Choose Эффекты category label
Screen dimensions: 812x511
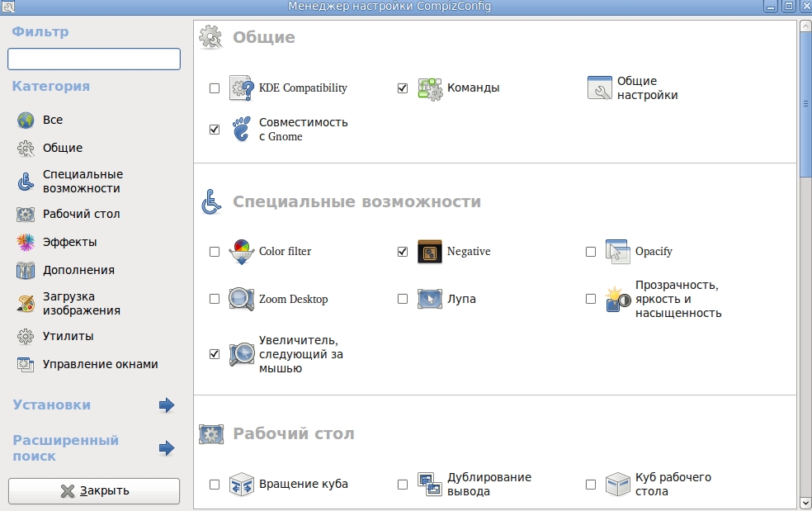70,242
